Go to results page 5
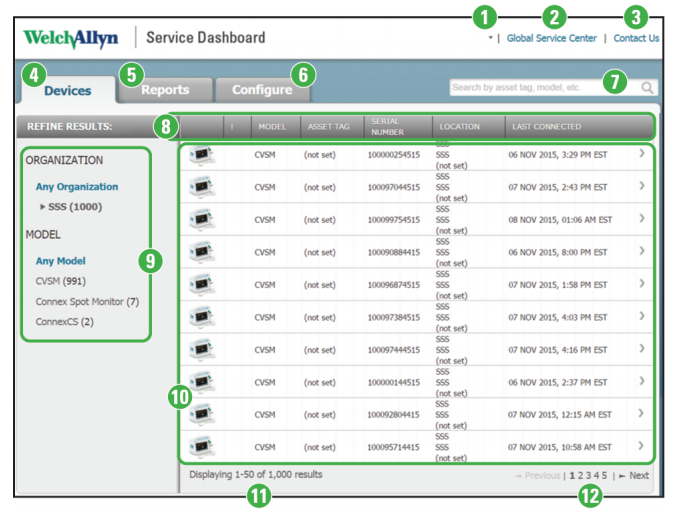This screenshot has height=516, width=678. (x=604, y=475)
